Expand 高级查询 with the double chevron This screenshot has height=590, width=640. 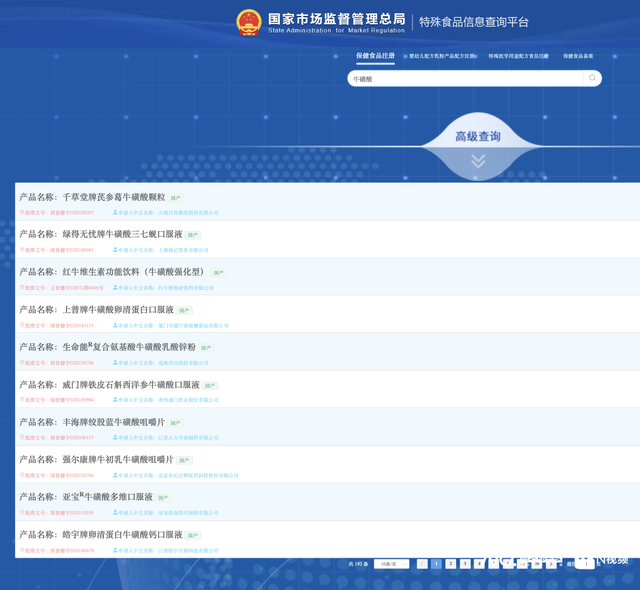478,161
